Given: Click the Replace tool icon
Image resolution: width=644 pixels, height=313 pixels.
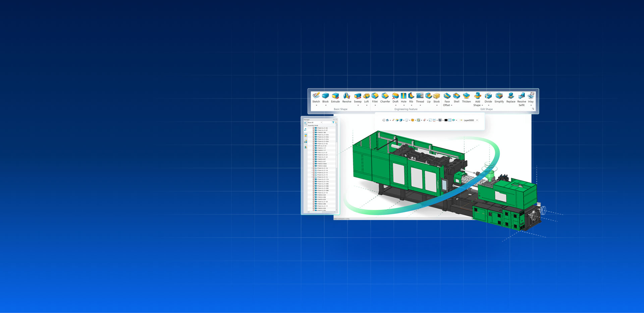Looking at the screenshot, I should click(x=511, y=97).
